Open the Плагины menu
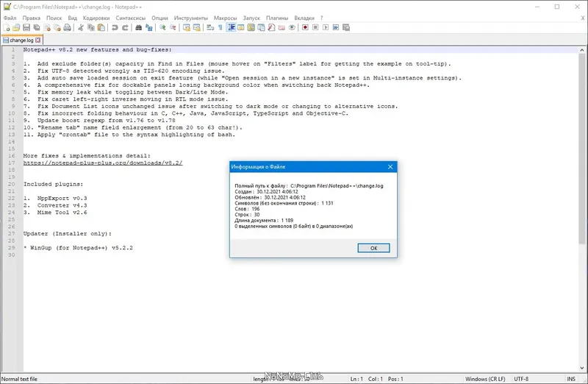588x384 pixels. coord(277,18)
